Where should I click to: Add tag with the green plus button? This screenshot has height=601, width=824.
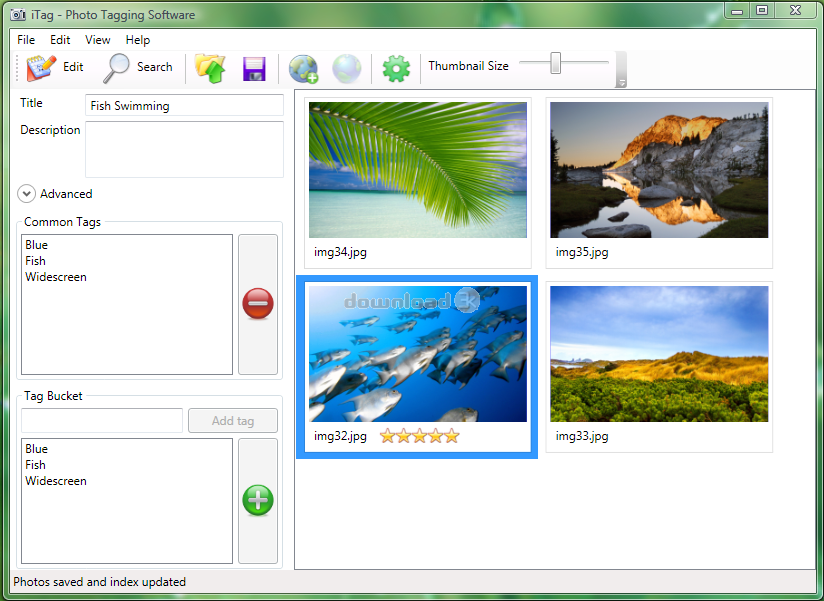[x=258, y=500]
